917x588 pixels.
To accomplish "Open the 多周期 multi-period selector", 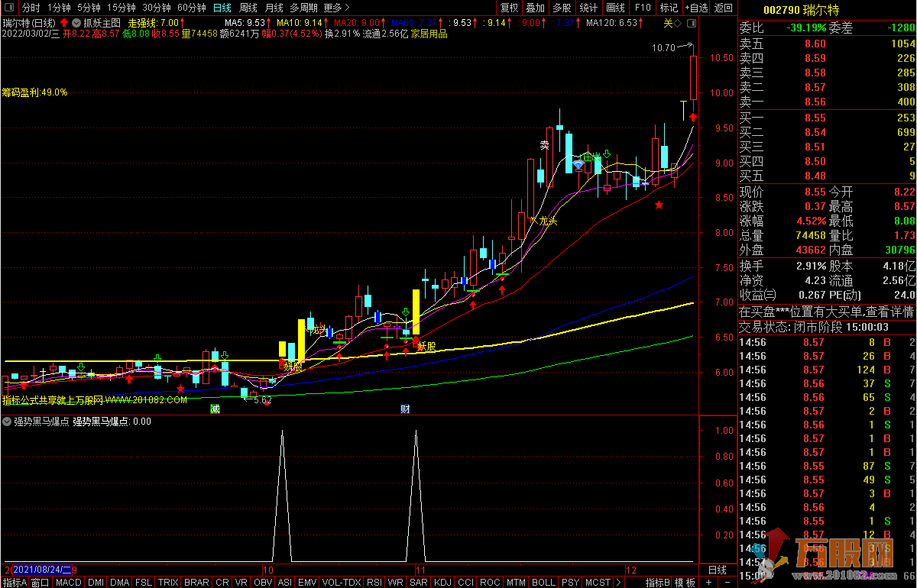I will coord(303,8).
